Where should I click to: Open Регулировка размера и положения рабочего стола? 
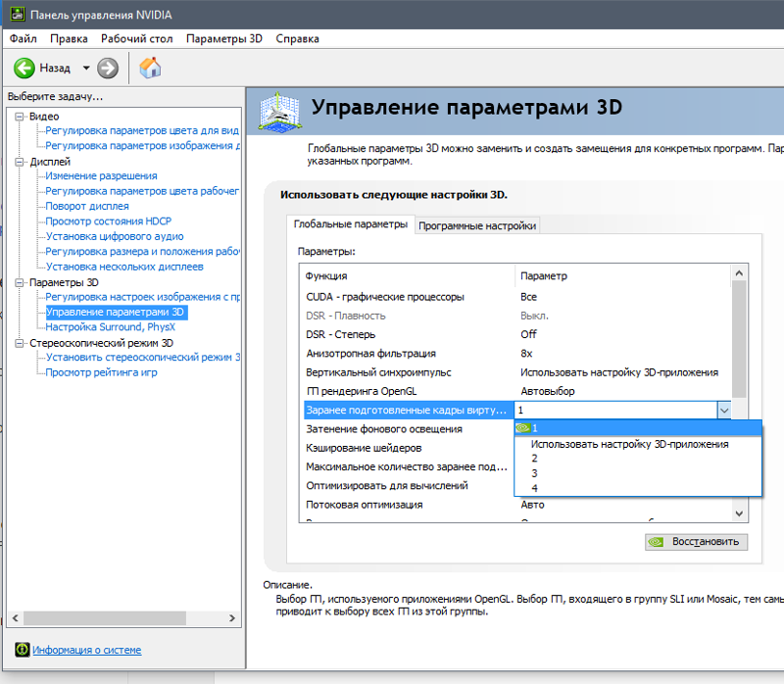[x=142, y=252]
